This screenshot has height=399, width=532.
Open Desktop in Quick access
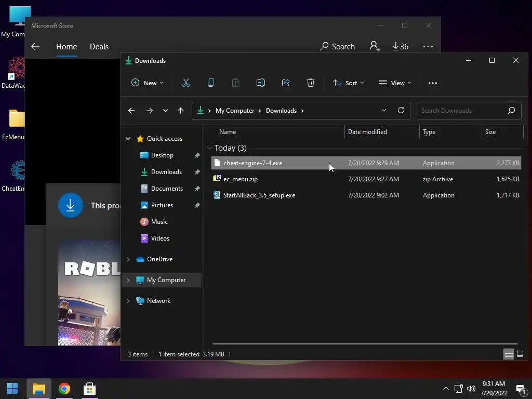(162, 155)
